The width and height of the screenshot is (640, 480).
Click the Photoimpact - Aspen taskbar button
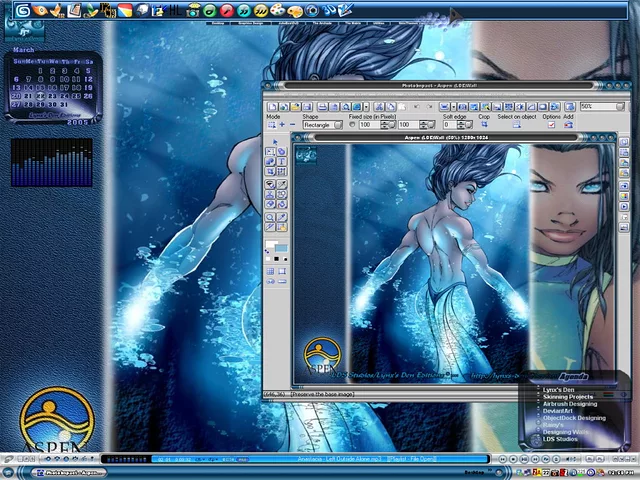tap(69, 473)
